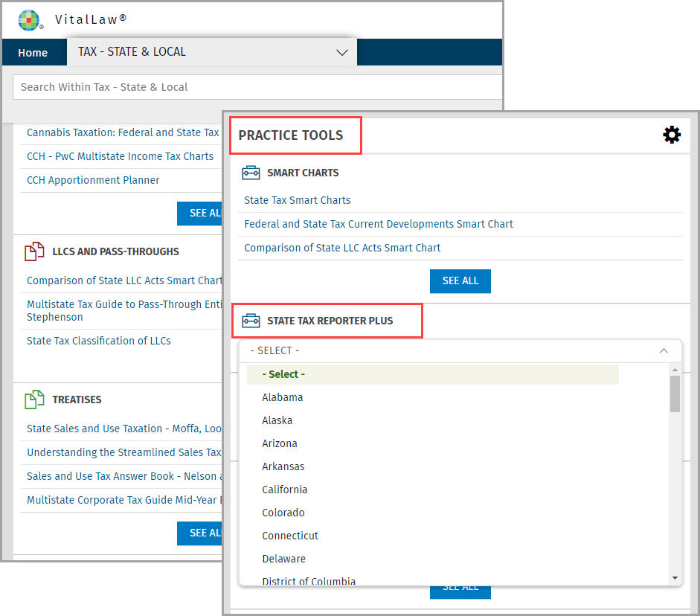700x616 pixels.
Task: Select Arizona from the state list
Action: 280,443
